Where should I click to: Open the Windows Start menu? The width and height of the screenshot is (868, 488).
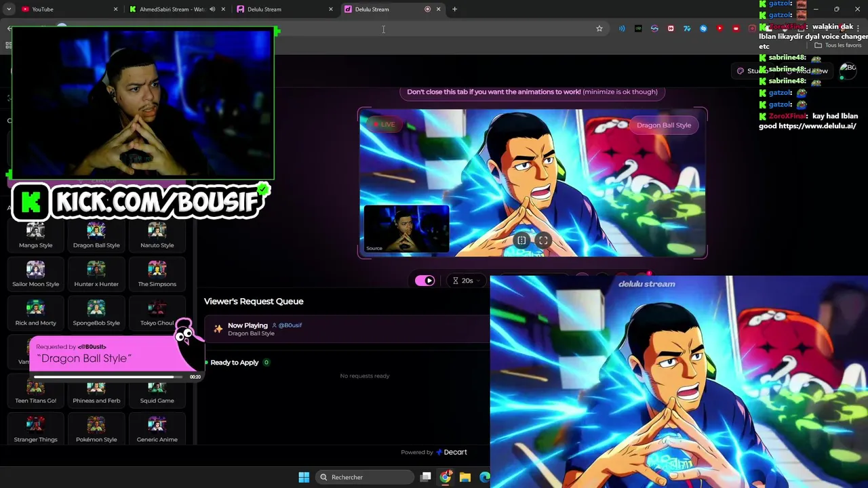(x=304, y=477)
